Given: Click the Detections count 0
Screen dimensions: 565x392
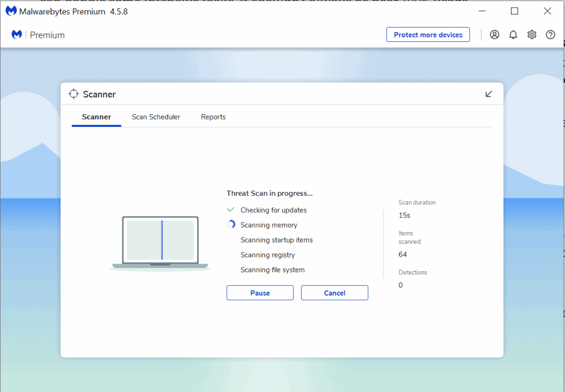Looking at the screenshot, I should click(x=401, y=285).
